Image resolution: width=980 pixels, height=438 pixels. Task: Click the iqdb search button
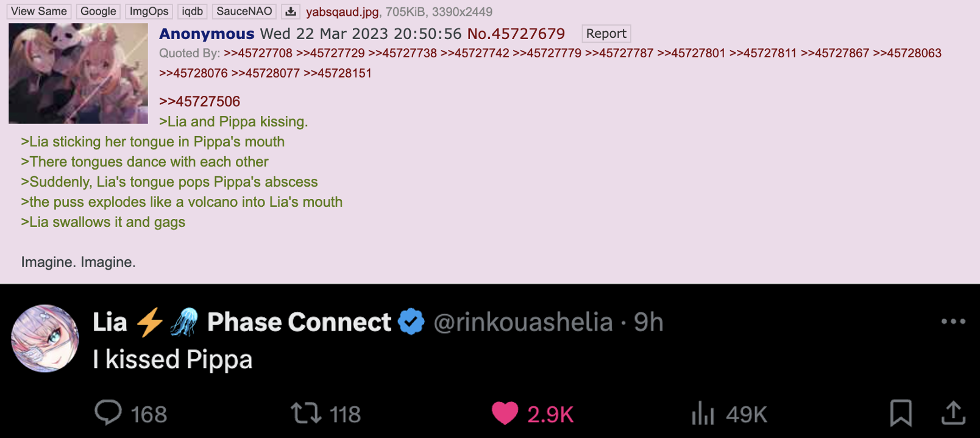193,12
